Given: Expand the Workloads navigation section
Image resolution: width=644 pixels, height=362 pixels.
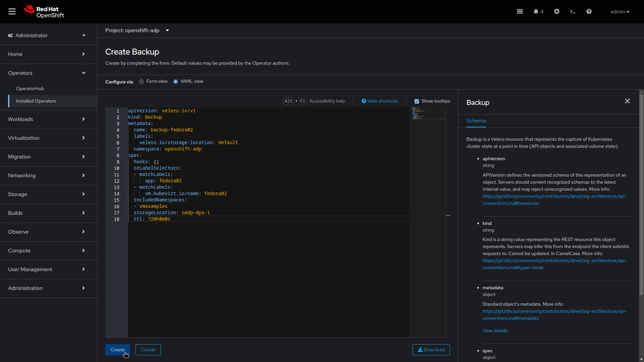Looking at the screenshot, I should pos(46,119).
